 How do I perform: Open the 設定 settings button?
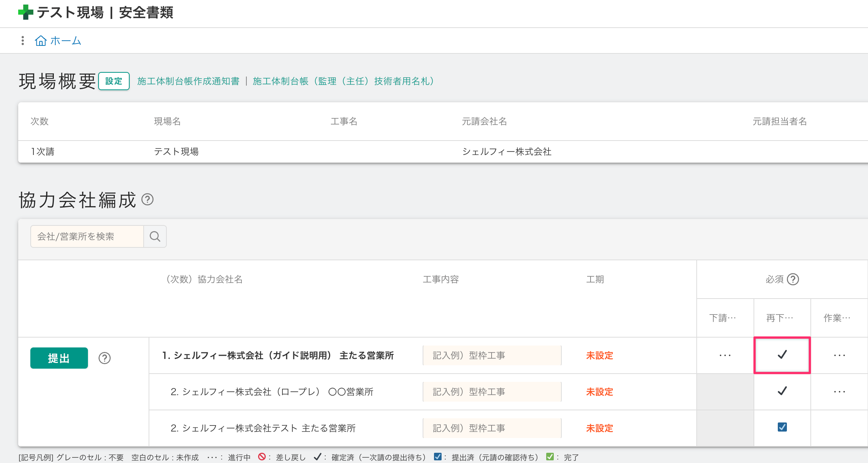coord(114,81)
